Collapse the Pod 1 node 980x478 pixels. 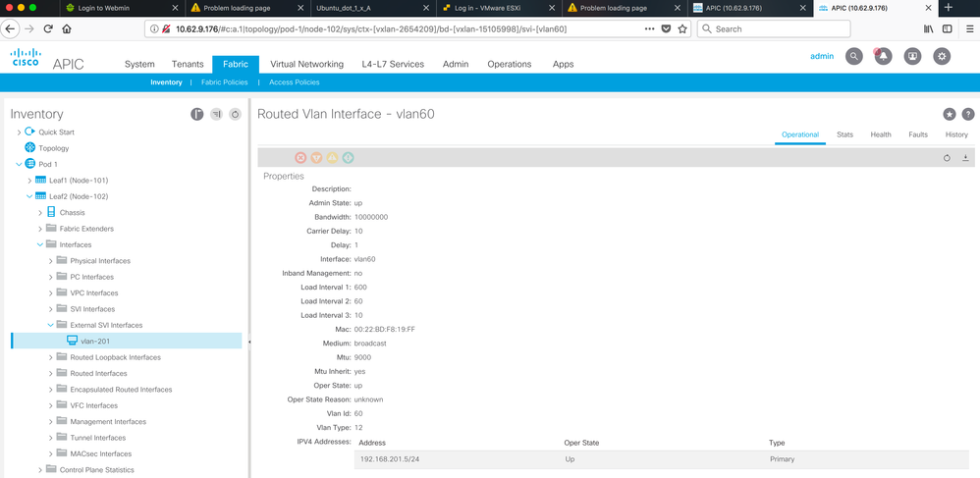[19, 164]
